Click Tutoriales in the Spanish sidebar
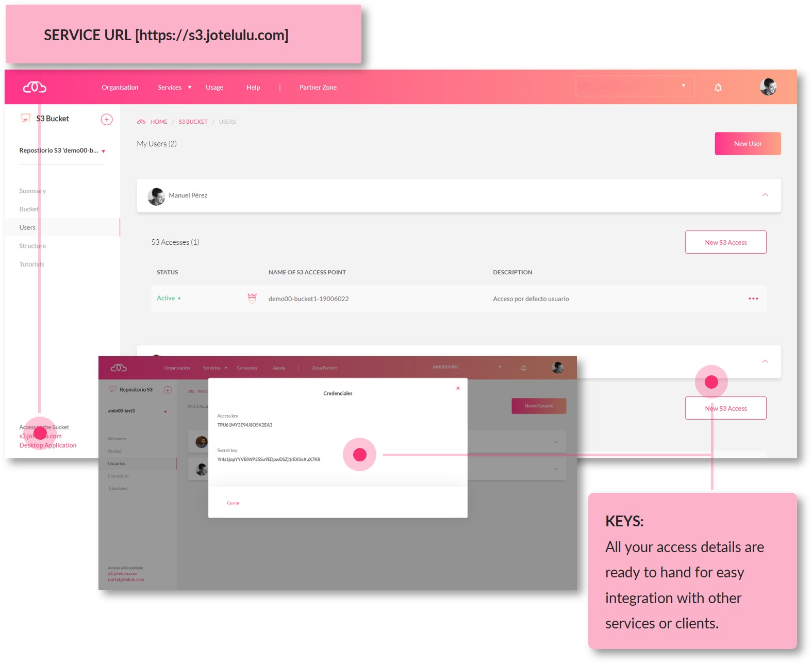Viewport: 812px width, 664px height. coord(118,488)
